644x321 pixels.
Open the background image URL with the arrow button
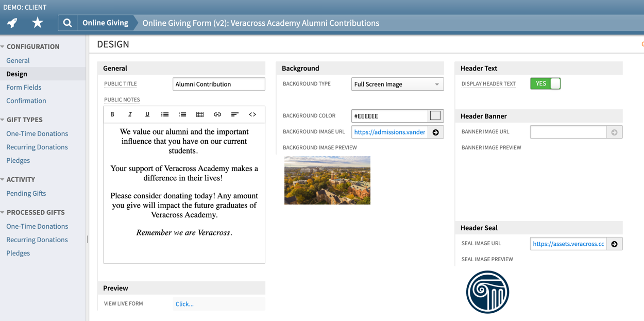pyautogui.click(x=435, y=132)
